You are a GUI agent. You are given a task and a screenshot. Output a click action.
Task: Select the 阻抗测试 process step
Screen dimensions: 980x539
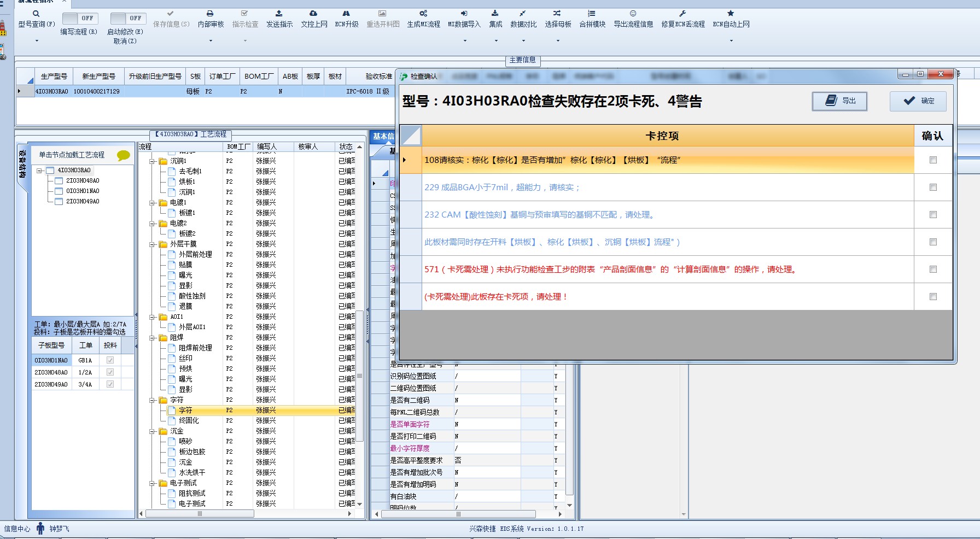coord(192,494)
